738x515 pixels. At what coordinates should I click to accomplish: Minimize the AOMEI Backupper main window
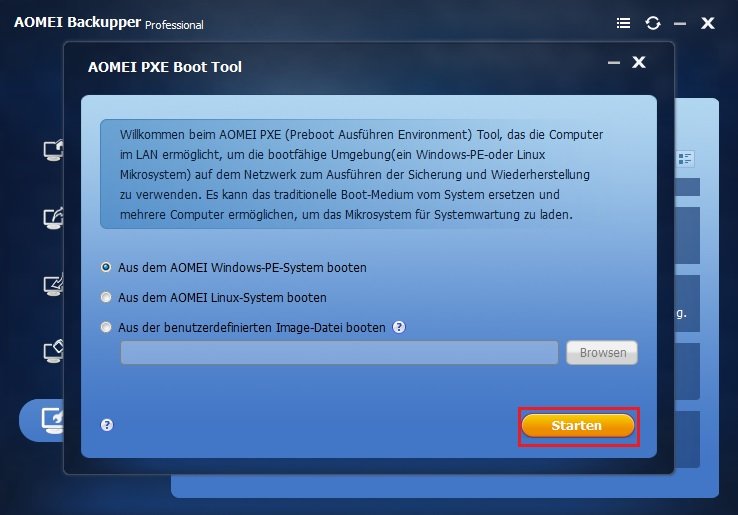tap(680, 24)
